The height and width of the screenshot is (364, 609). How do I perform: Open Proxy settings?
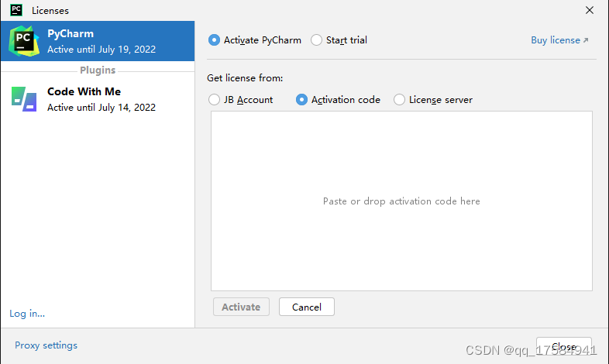[x=46, y=345]
